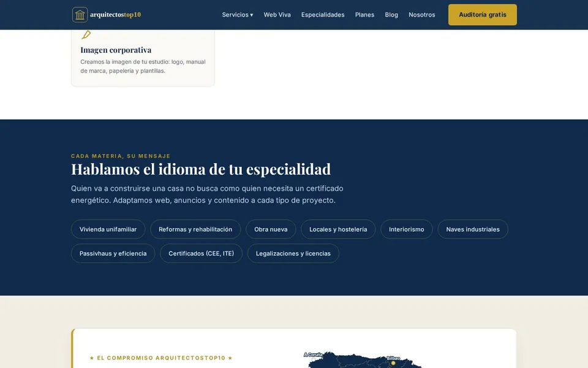
Task: Expand the Servicios dropdown menu
Action: 238,15
